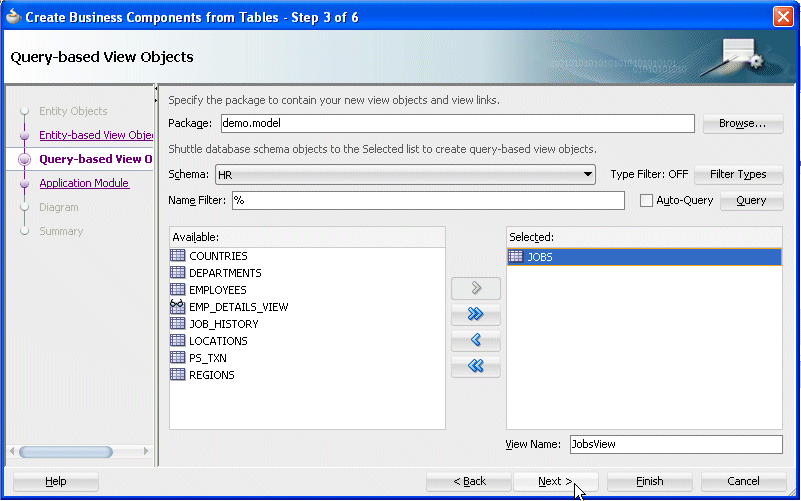Shuttle all items right with double arrow
The width and height of the screenshot is (801, 501).
[476, 314]
